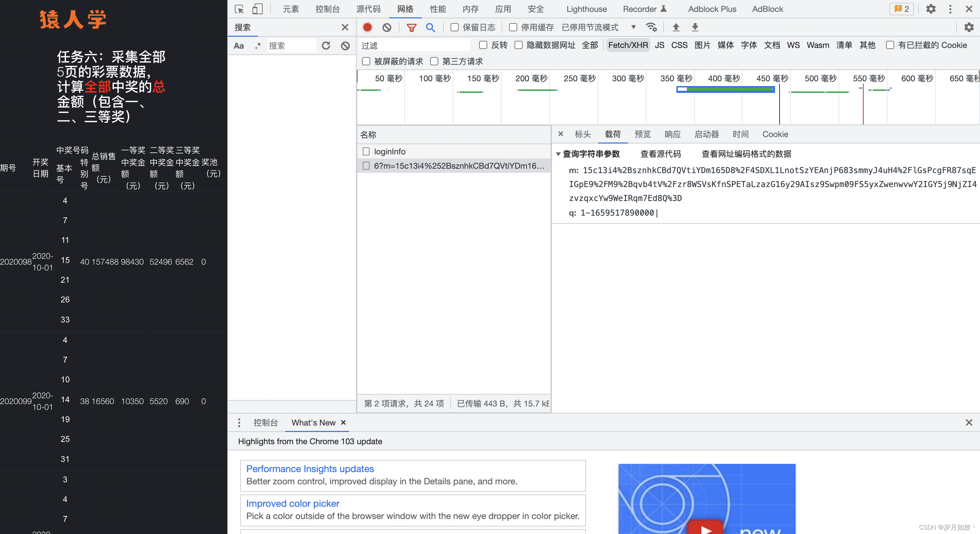Switch to 标头 (Headers) tab
The width and height of the screenshot is (980, 534).
(x=582, y=135)
